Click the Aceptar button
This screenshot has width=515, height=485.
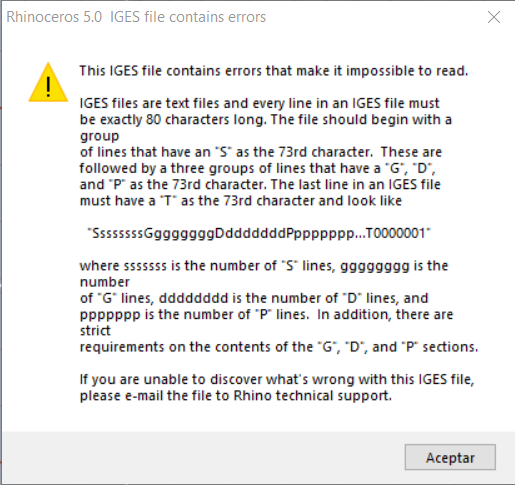click(x=450, y=457)
